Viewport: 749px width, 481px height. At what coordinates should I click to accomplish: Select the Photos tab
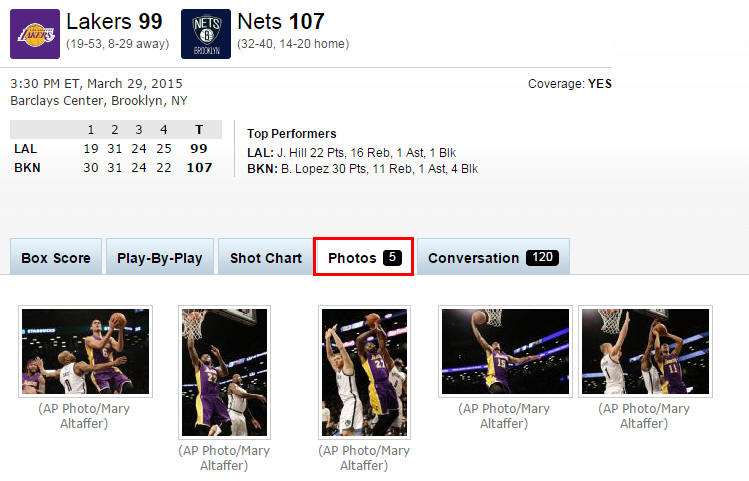pos(364,257)
